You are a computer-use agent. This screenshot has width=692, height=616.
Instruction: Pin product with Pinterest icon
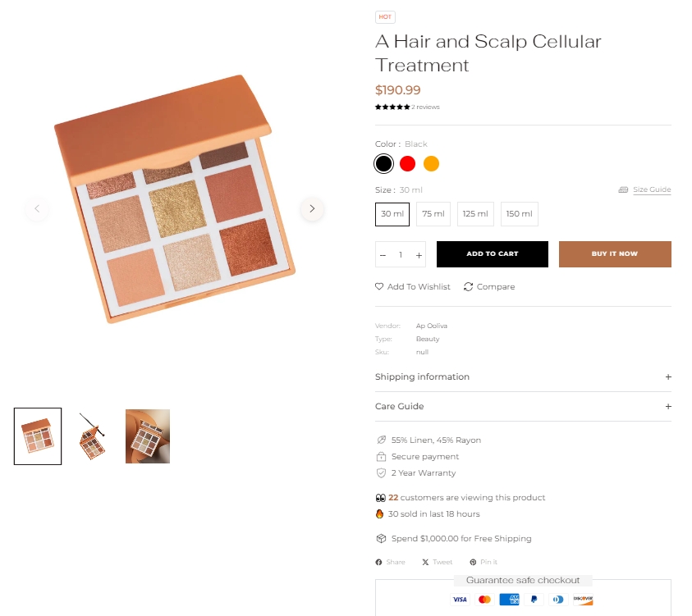pyautogui.click(x=473, y=562)
